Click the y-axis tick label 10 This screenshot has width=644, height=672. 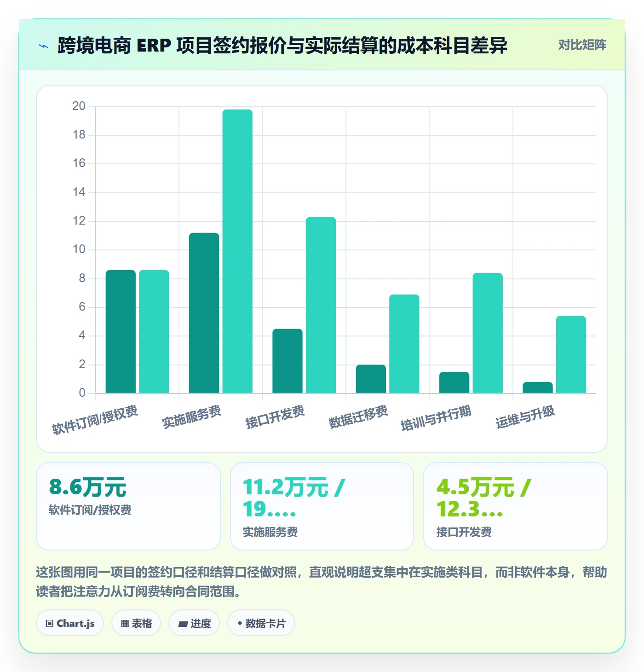click(x=79, y=249)
